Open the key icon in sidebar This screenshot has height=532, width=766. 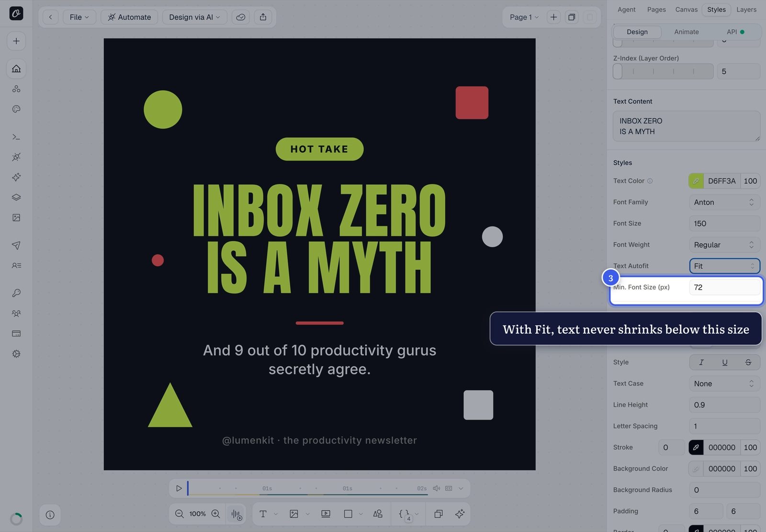coord(16,293)
